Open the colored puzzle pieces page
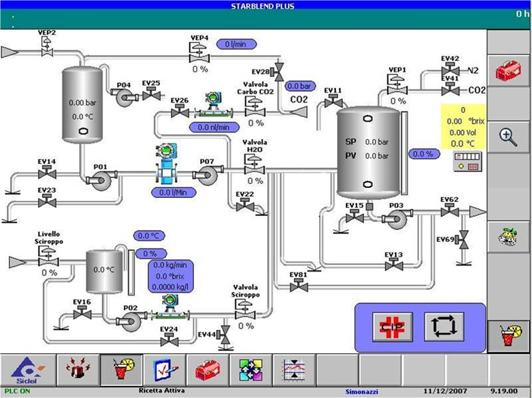532x398 pixels. [250, 369]
